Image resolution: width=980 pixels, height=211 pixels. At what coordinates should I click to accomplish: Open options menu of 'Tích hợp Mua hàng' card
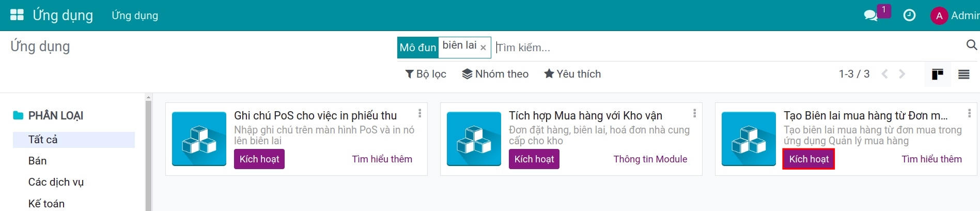(694, 113)
